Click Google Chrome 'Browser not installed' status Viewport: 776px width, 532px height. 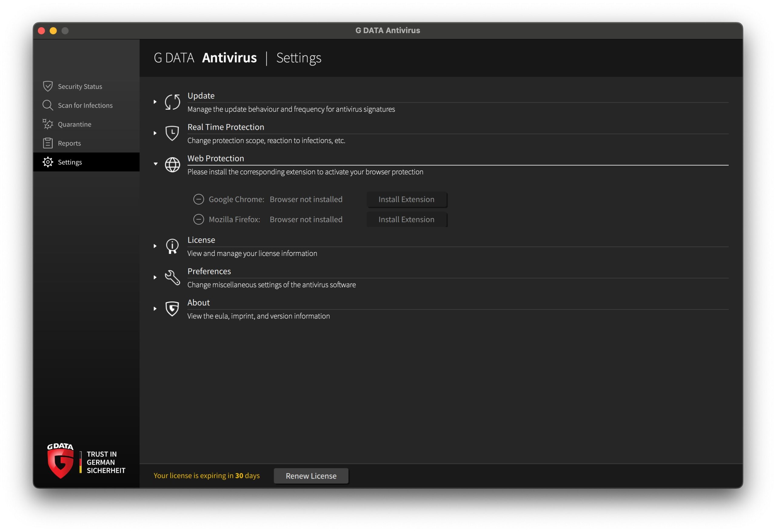(x=306, y=199)
